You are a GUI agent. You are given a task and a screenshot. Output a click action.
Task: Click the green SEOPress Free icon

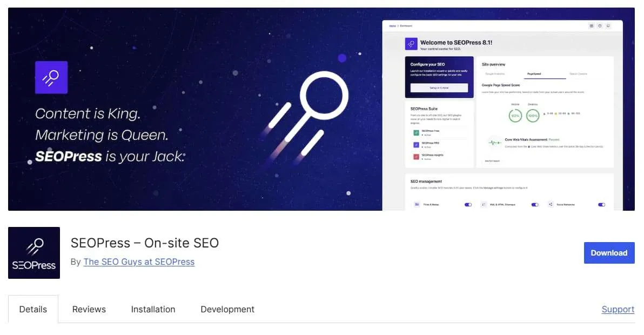[x=416, y=132]
